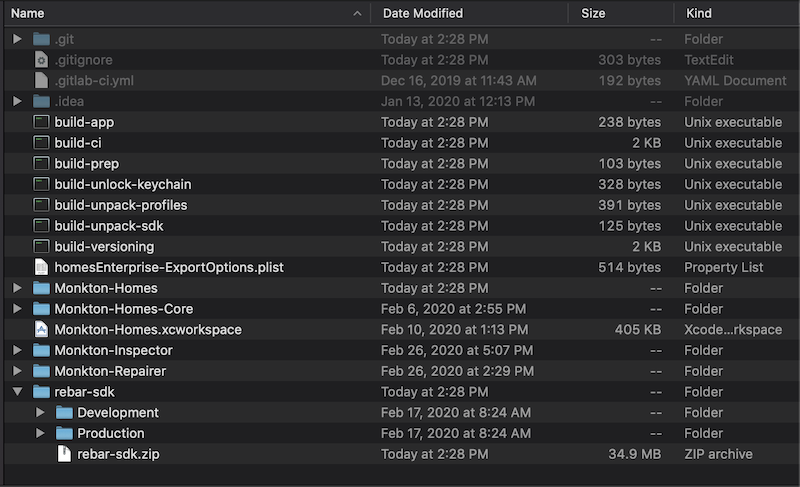Expand the Monkton-Homes-Core folder
This screenshot has width=800, height=487.
click(17, 309)
